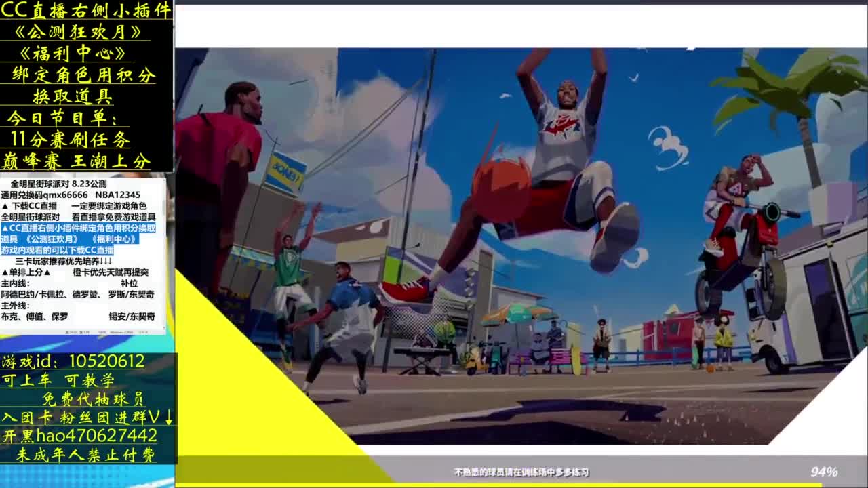868x488 pixels.
Task: Click the '换取道具' line
Action: tap(73, 97)
